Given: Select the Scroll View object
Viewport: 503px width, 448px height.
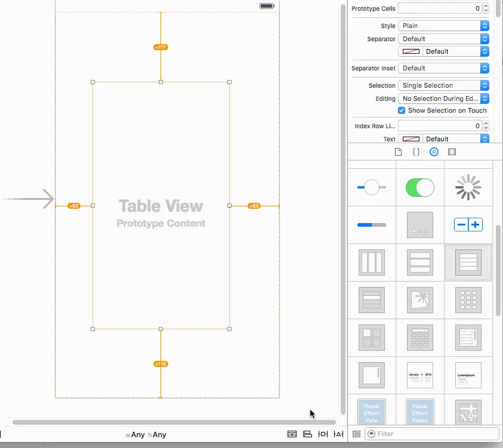Looking at the screenshot, I should click(x=372, y=375).
